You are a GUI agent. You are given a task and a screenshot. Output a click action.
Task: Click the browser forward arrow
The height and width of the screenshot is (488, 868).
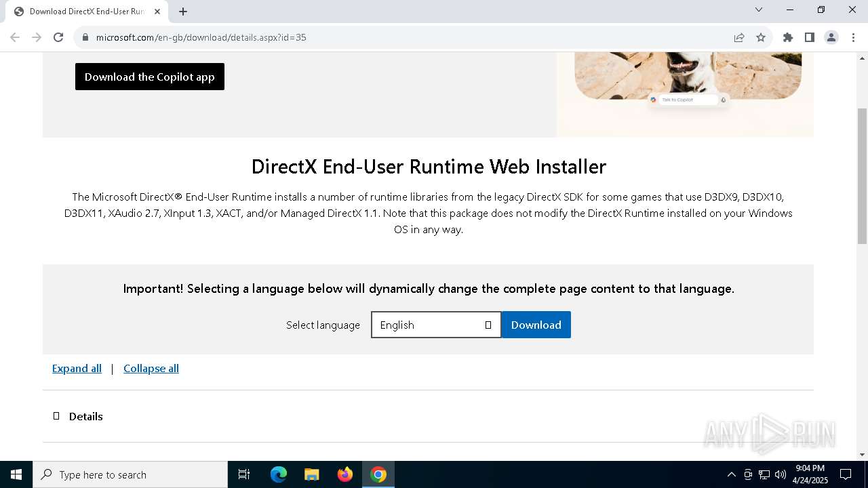37,37
